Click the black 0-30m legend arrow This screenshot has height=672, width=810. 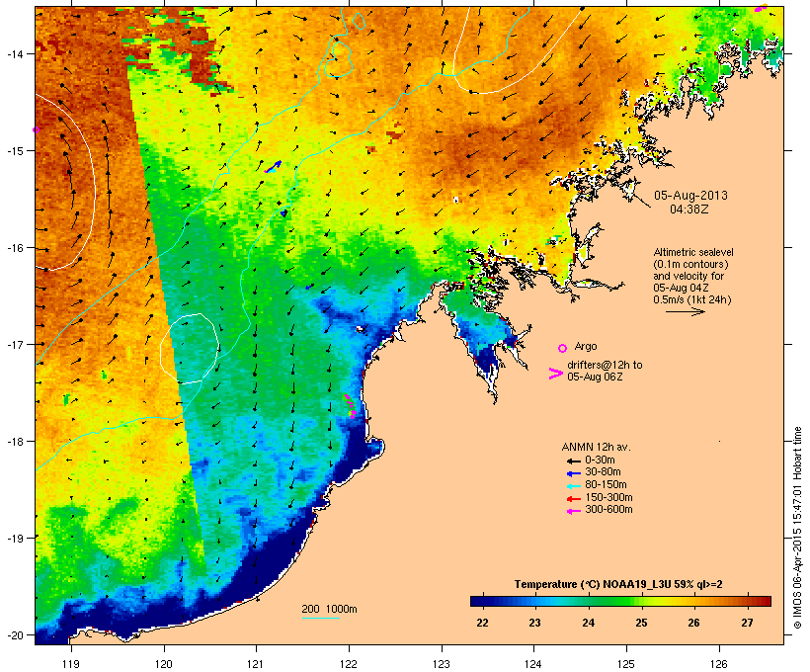coord(573,461)
